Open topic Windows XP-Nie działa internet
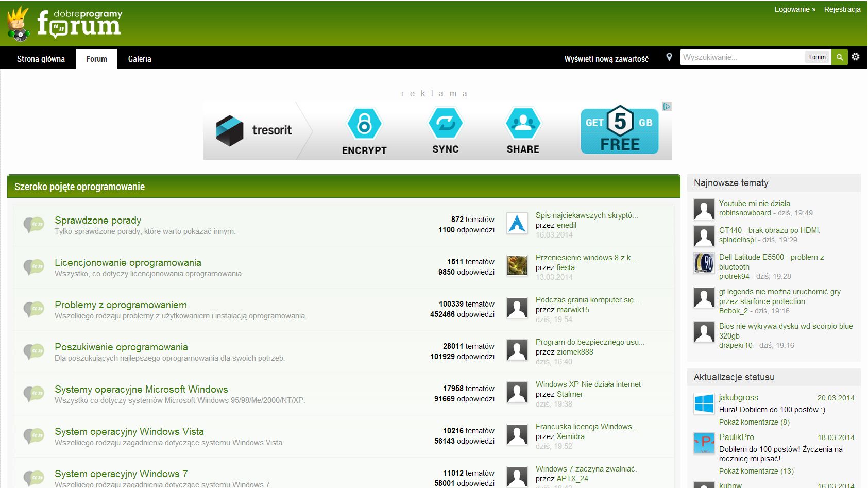This screenshot has width=868, height=488. (x=588, y=384)
